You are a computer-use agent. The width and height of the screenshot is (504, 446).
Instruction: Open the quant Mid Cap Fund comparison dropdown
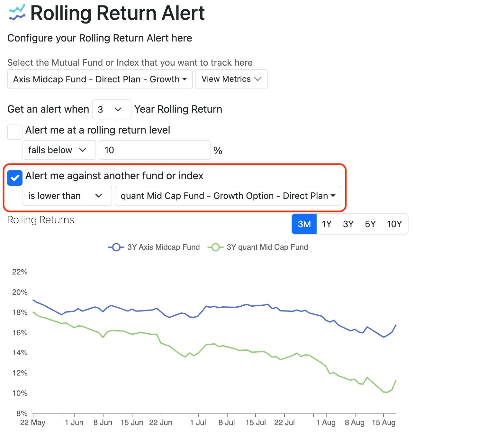click(228, 196)
